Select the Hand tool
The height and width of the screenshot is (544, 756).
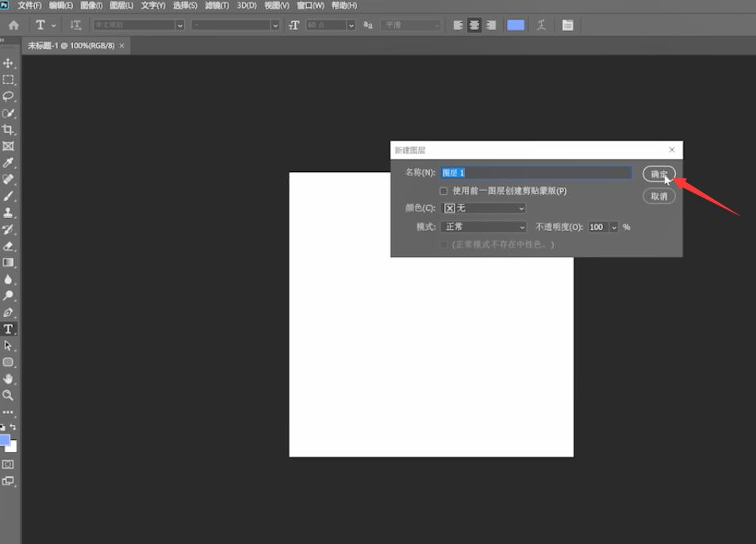click(8, 379)
